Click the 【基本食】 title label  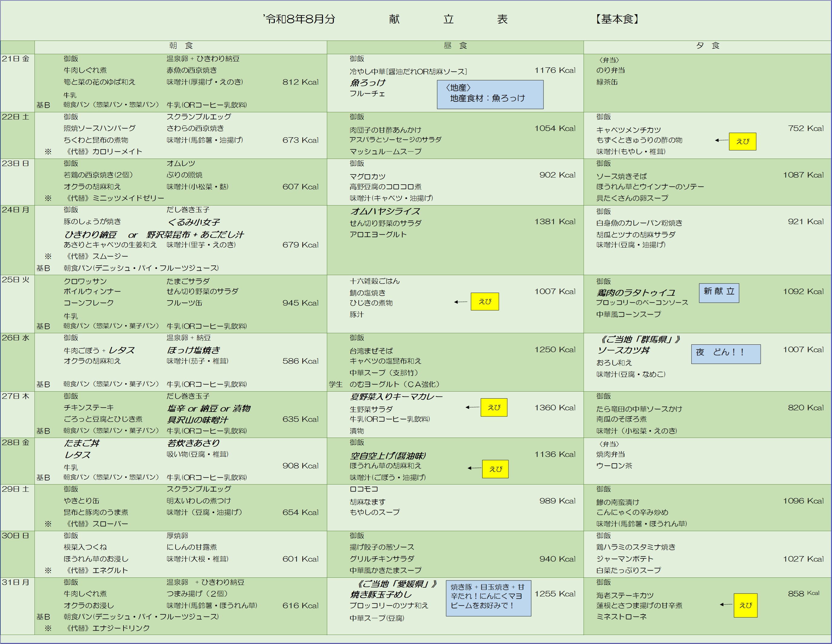[617, 19]
